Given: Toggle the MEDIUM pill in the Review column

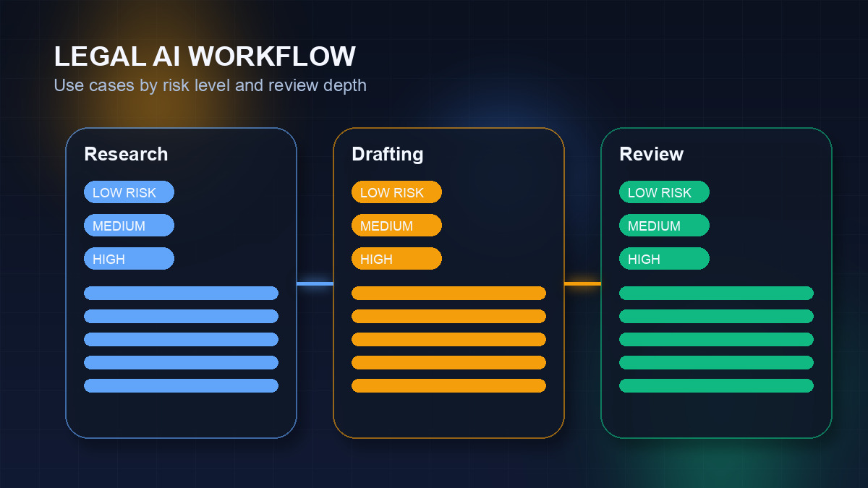Looking at the screenshot, I should 664,225.
